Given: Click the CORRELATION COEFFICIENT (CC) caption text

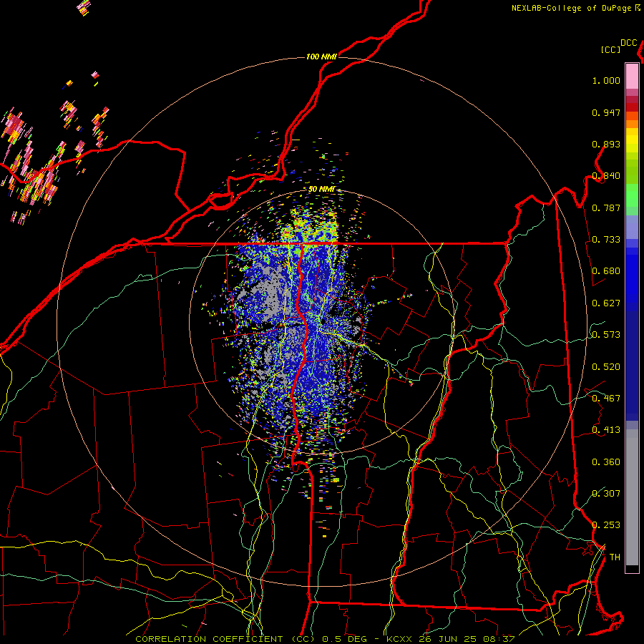Looking at the screenshot, I should tap(225, 639).
